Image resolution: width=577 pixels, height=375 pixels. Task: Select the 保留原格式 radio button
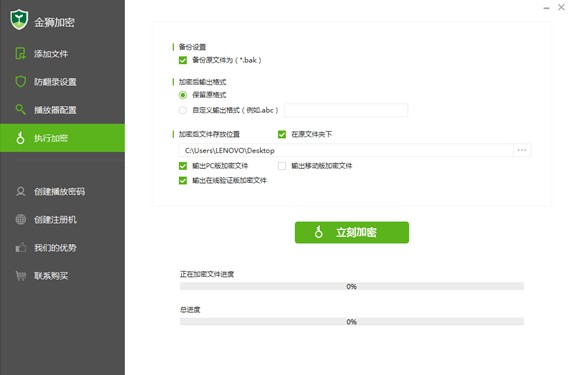[183, 95]
